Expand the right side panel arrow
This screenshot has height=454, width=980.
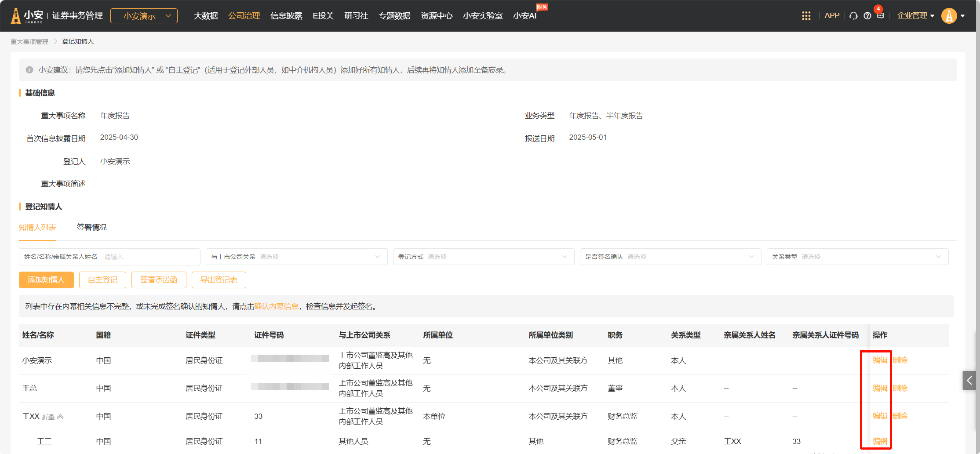(x=969, y=380)
